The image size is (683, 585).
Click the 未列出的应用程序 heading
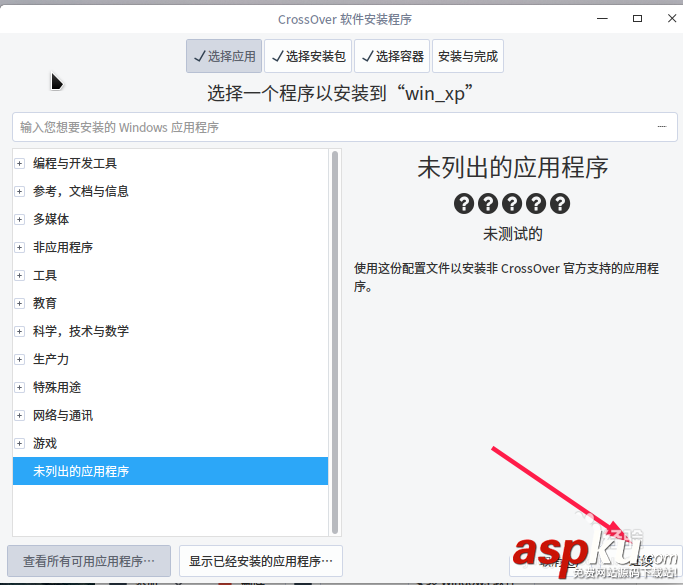click(513, 168)
